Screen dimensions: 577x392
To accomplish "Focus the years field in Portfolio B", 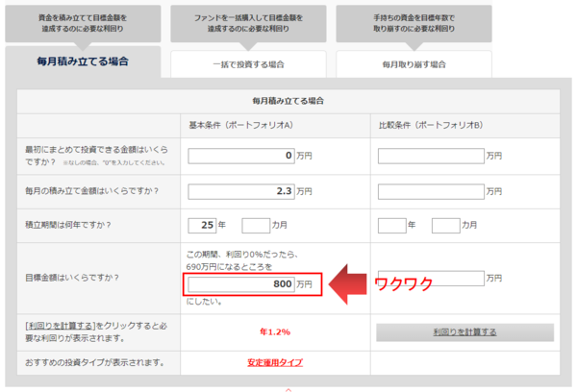I will pyautogui.click(x=392, y=225).
